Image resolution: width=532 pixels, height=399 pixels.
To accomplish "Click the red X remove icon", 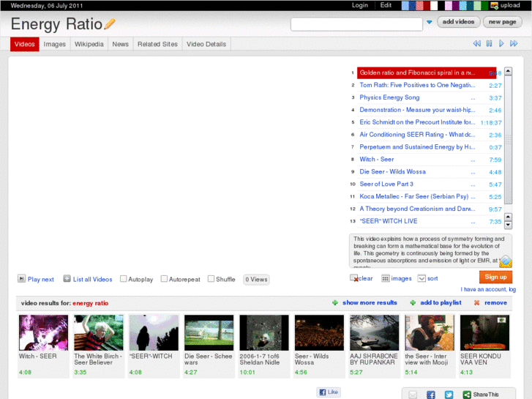I will click(477, 302).
